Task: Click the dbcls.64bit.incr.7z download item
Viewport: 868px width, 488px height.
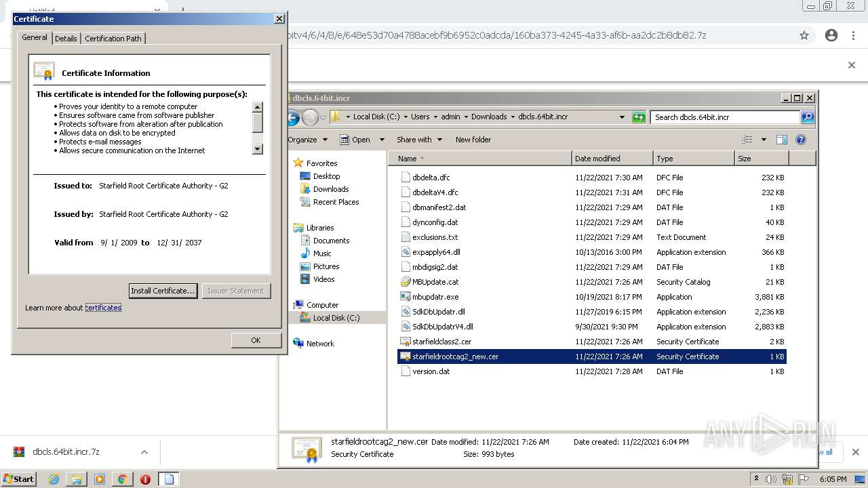Action: pyautogui.click(x=66, y=452)
